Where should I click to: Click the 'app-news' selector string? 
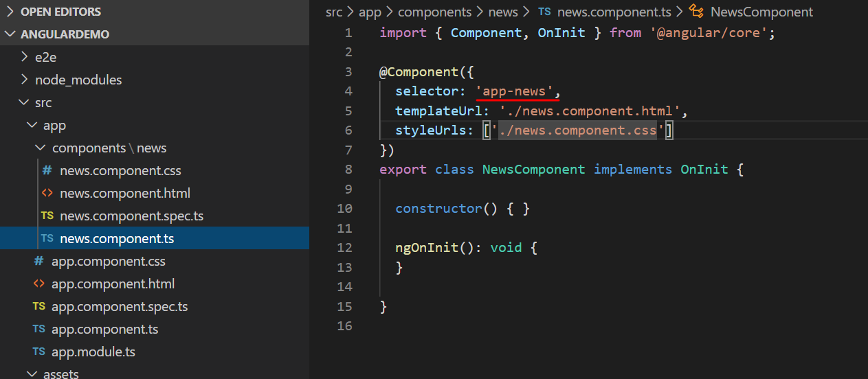[515, 91]
